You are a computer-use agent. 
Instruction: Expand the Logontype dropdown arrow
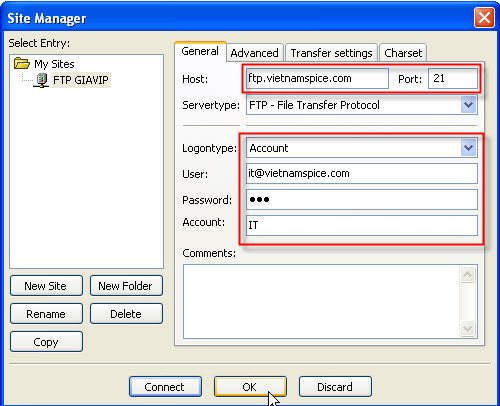[468, 148]
